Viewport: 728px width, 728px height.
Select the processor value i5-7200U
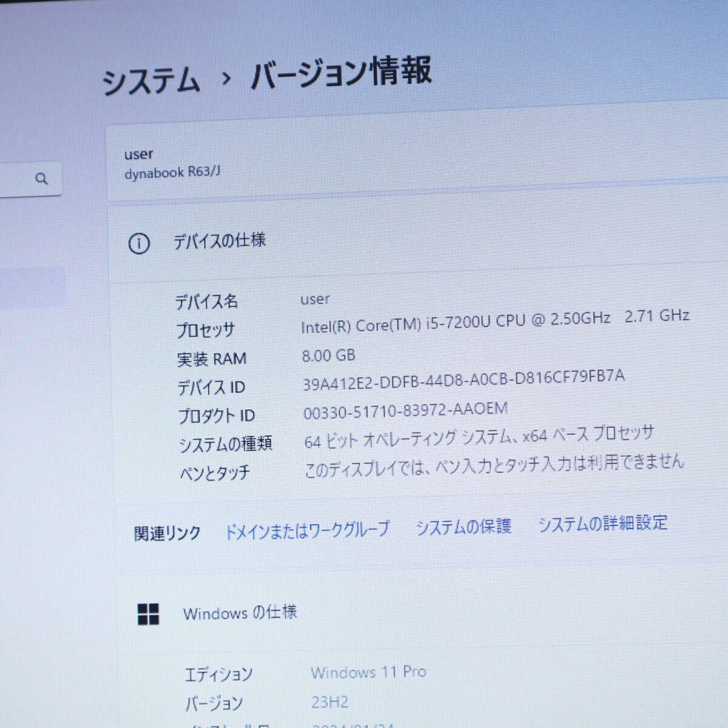[495, 321]
